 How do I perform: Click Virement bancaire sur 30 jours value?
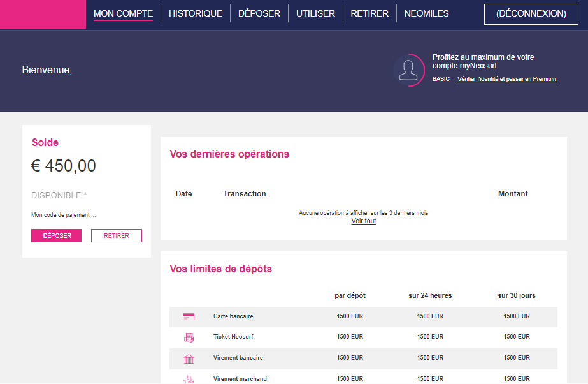(517, 358)
